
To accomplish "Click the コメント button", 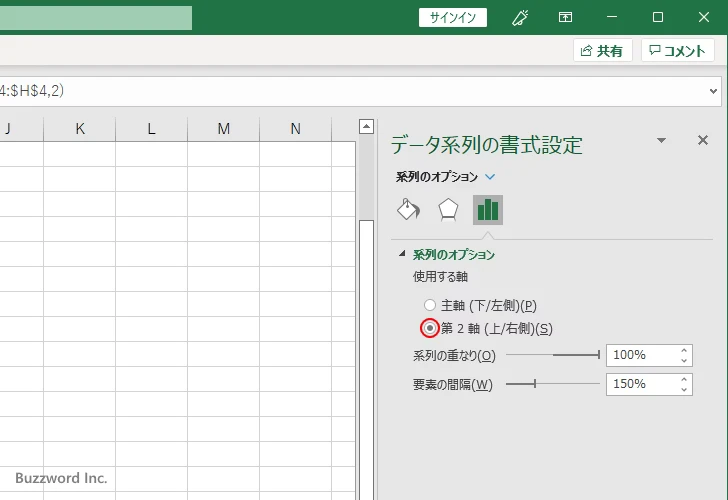I will (677, 50).
